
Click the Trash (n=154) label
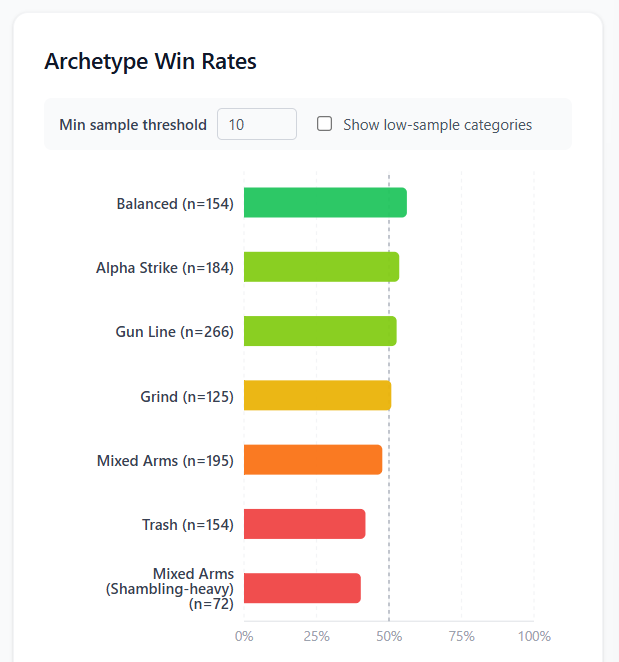click(188, 525)
